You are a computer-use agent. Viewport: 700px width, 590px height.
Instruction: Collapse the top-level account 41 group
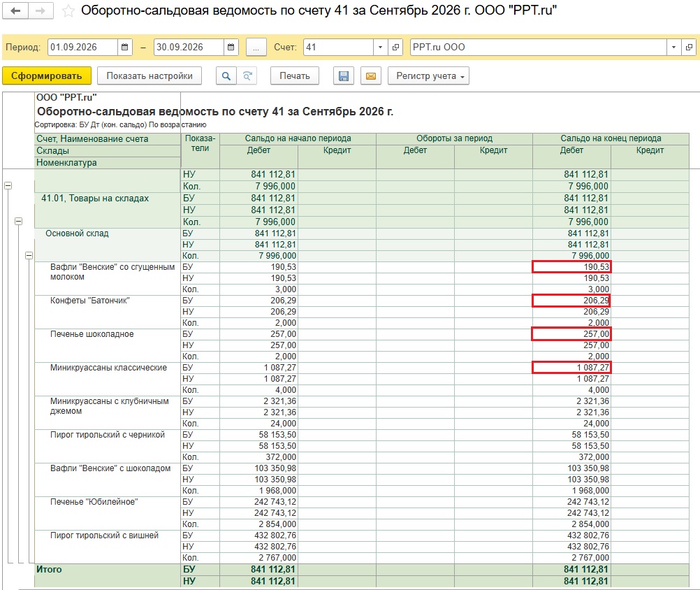coord(8,185)
